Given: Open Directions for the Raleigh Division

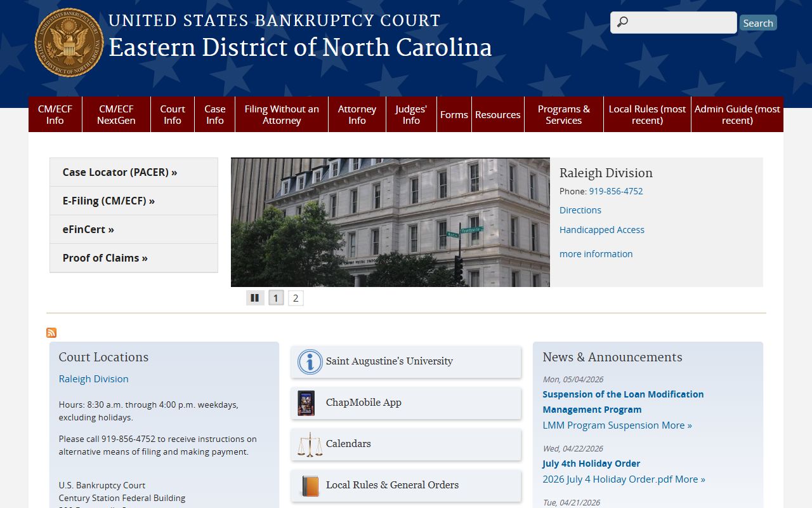Looking at the screenshot, I should (x=580, y=210).
